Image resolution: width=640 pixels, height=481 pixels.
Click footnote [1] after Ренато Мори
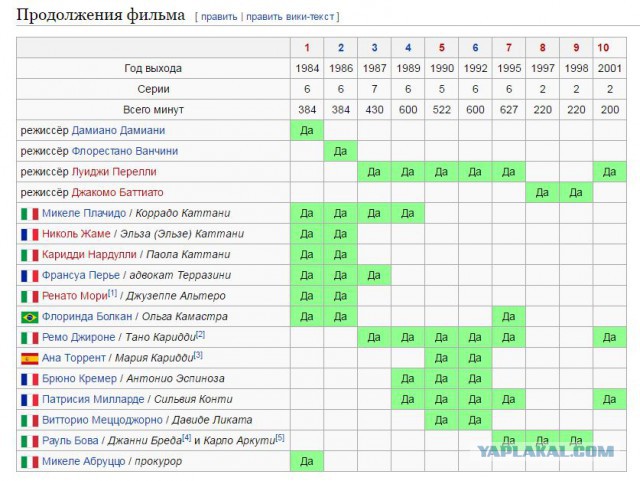(x=112, y=293)
